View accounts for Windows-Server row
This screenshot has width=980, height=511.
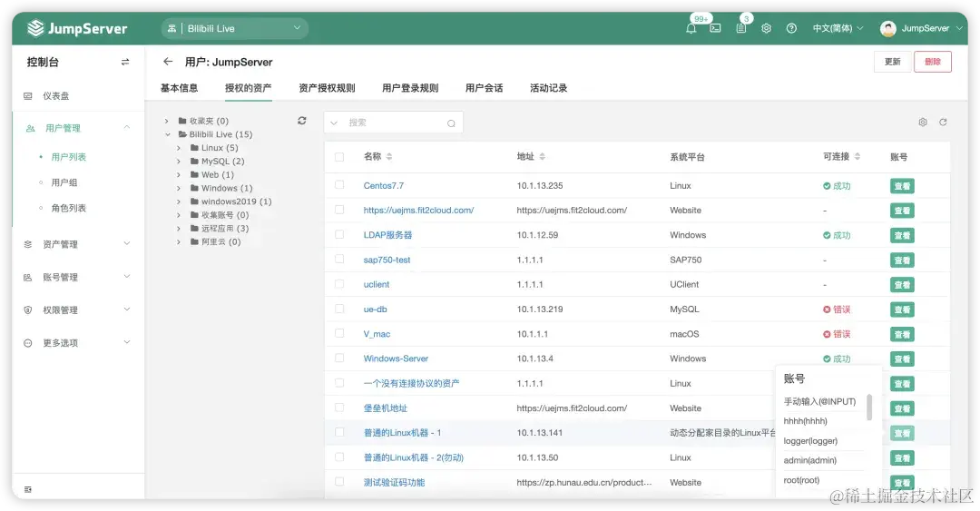tap(902, 359)
